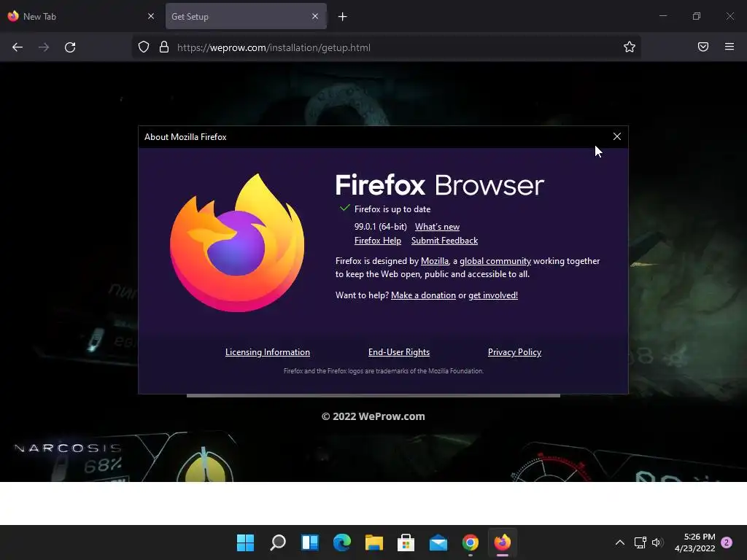Open clock and date 5:26 PM
Screen dimensions: 747x560
[695, 542]
